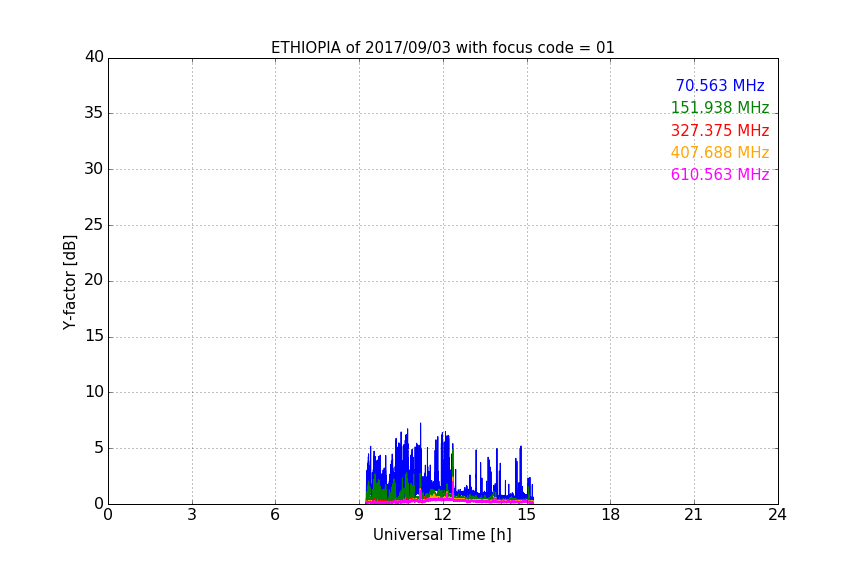Select the 70.563 MHz legend label
This screenshot has width=864, height=576.
[720, 85]
